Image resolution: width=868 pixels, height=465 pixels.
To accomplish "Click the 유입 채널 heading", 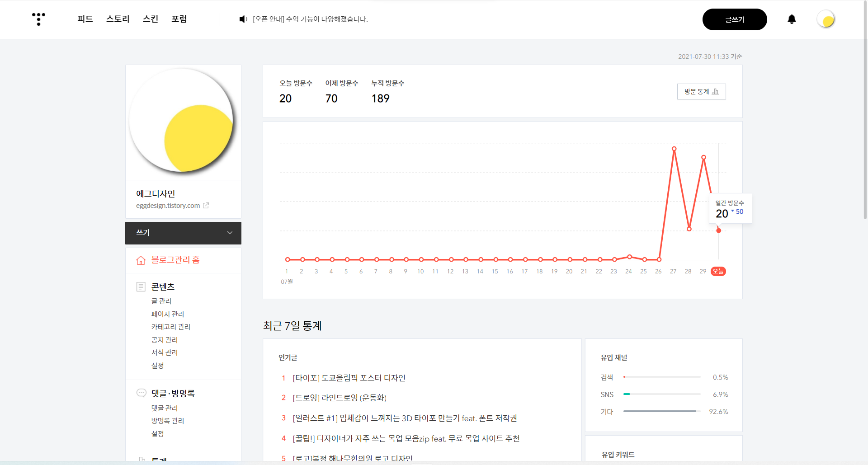I will (614, 357).
